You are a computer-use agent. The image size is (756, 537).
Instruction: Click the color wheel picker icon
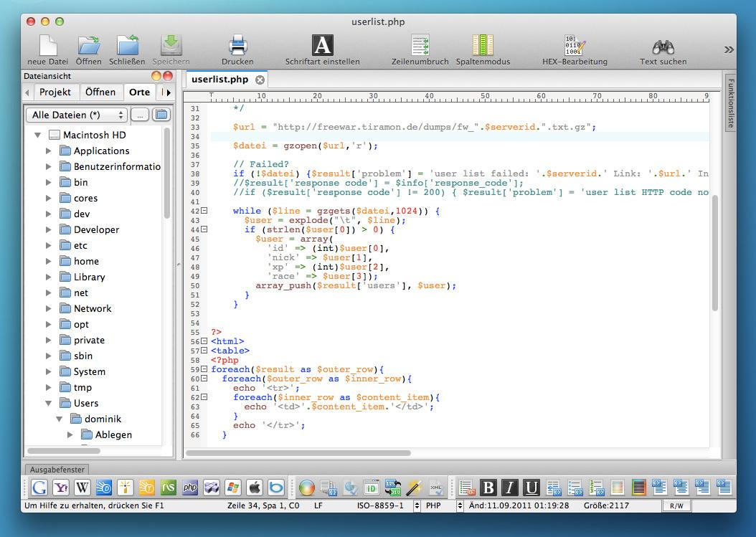point(306,488)
